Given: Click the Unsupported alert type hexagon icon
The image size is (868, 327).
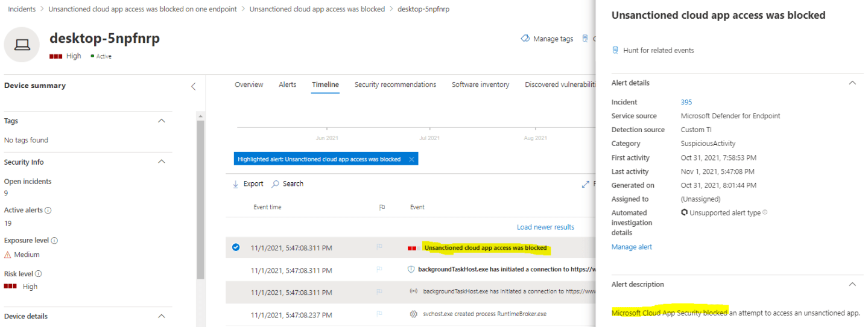Looking at the screenshot, I should point(685,212).
